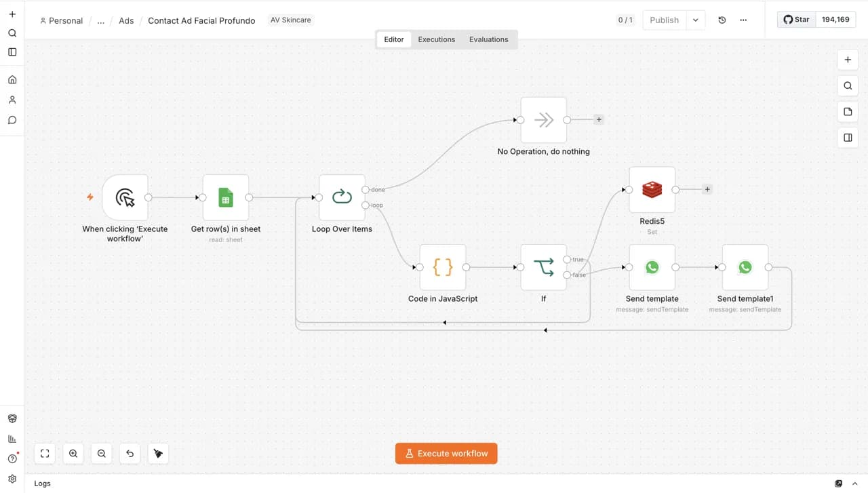Switch to the Executions tab
Screen dimensions: 868x493
tap(437, 39)
